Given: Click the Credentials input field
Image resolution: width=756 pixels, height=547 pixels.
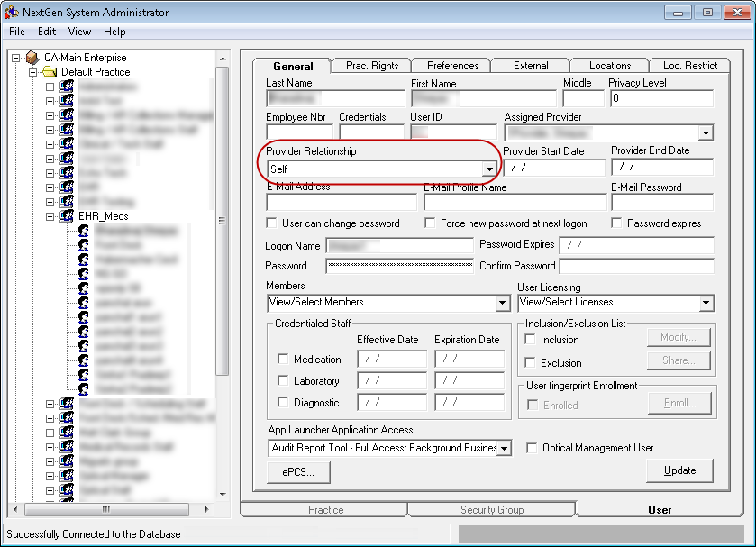Looking at the screenshot, I should pos(372,132).
